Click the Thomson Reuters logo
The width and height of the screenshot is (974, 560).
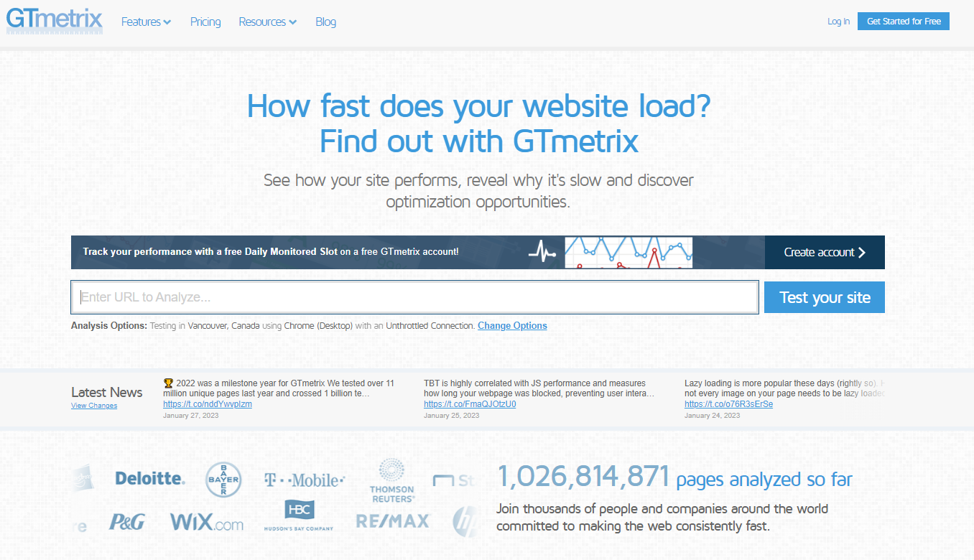click(391, 480)
